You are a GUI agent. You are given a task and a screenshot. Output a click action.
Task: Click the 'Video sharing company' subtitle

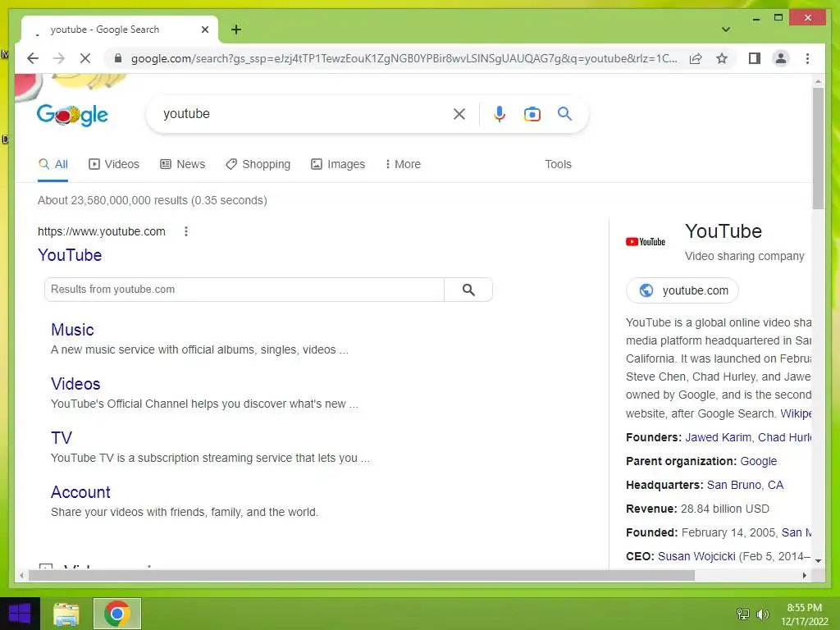[744, 256]
